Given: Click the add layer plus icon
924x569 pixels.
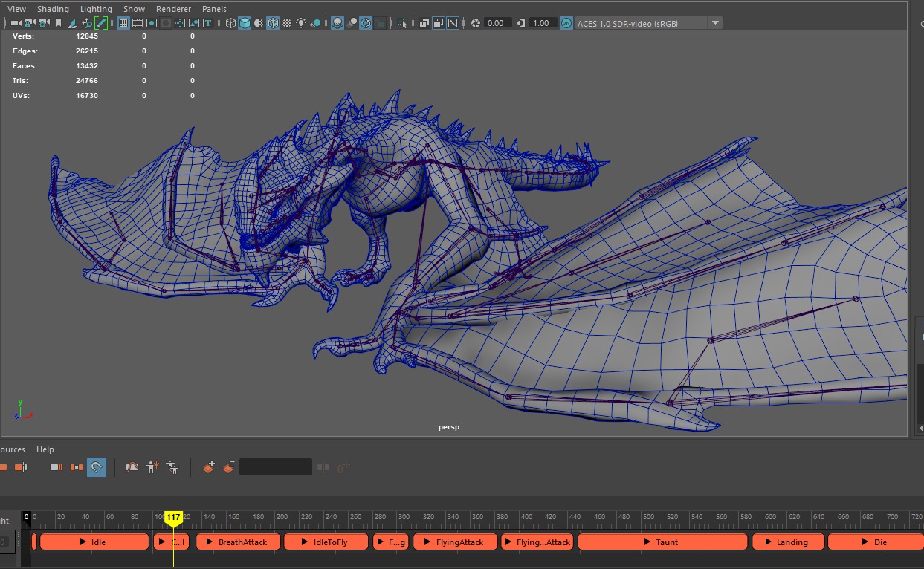Looking at the screenshot, I should (x=209, y=467).
